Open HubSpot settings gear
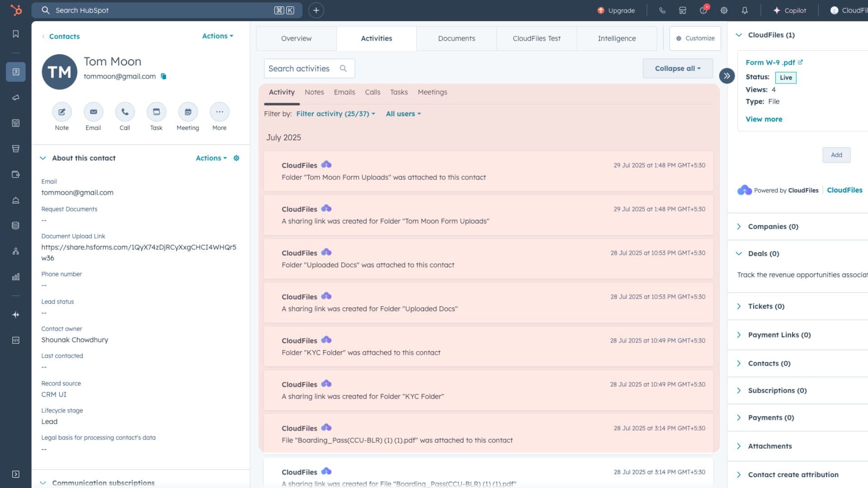The image size is (868, 488). [x=724, y=10]
